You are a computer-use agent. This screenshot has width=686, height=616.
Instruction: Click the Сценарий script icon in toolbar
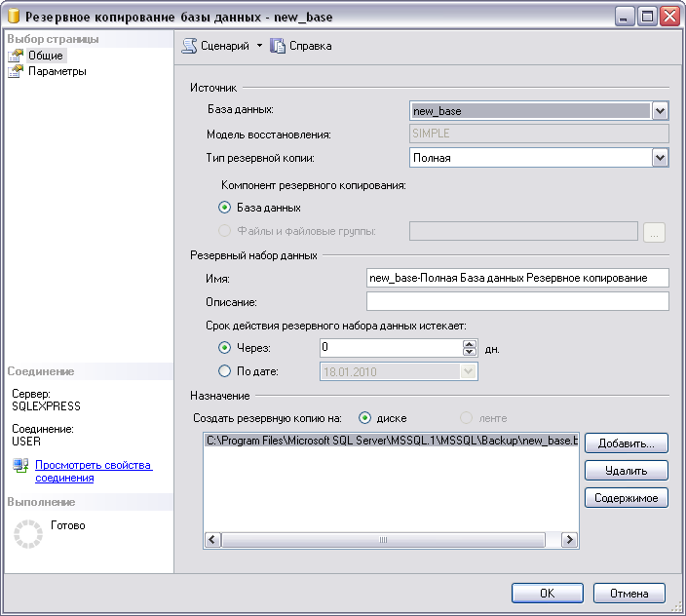pyautogui.click(x=189, y=46)
